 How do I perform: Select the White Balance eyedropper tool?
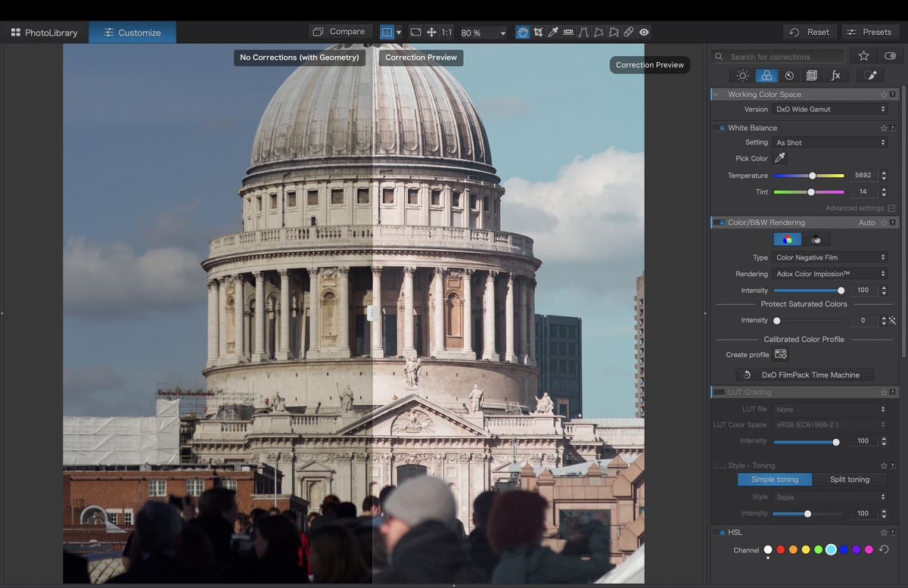(553, 32)
